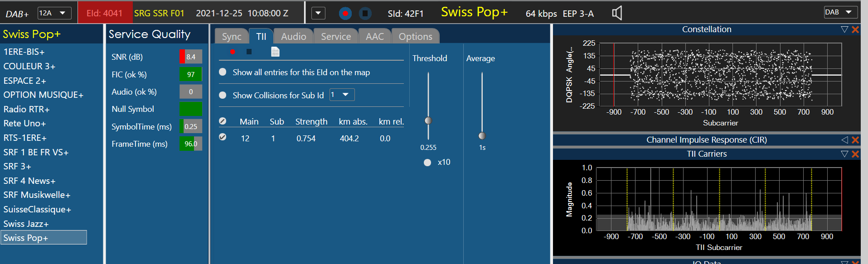Click the SId: 42F1 label
868x264 pixels.
pos(406,14)
